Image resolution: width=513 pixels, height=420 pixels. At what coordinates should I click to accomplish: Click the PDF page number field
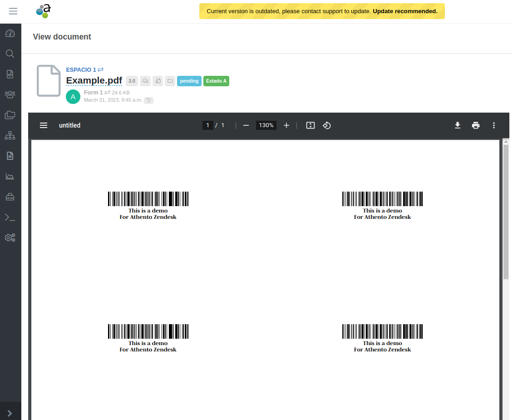(207, 125)
